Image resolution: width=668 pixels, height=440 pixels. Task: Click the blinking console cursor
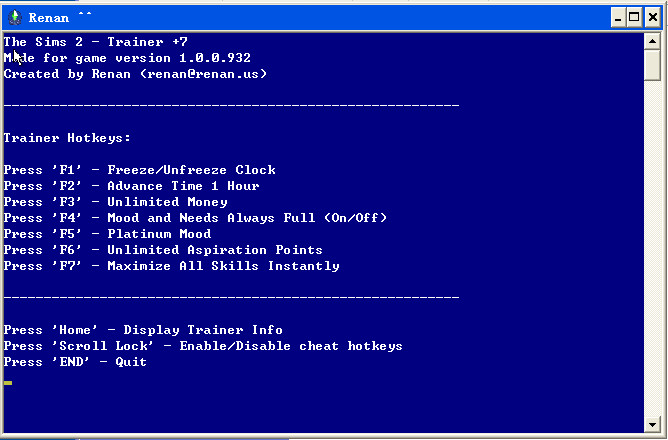8,383
